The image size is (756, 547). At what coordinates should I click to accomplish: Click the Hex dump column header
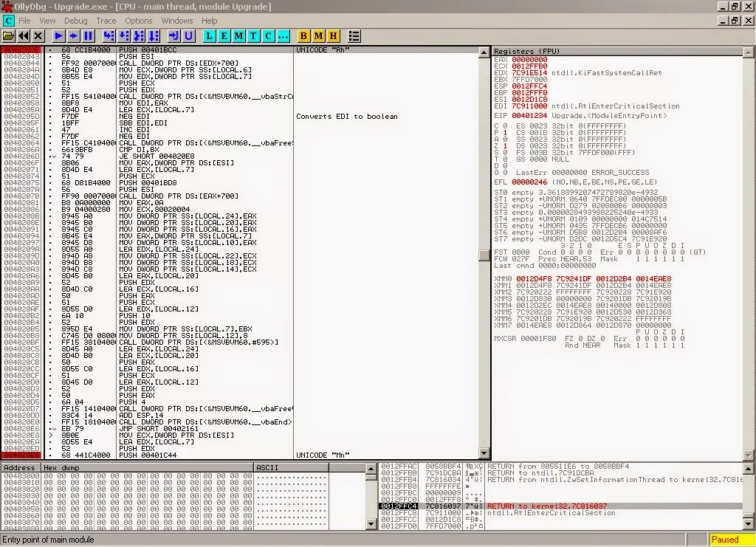[148, 467]
